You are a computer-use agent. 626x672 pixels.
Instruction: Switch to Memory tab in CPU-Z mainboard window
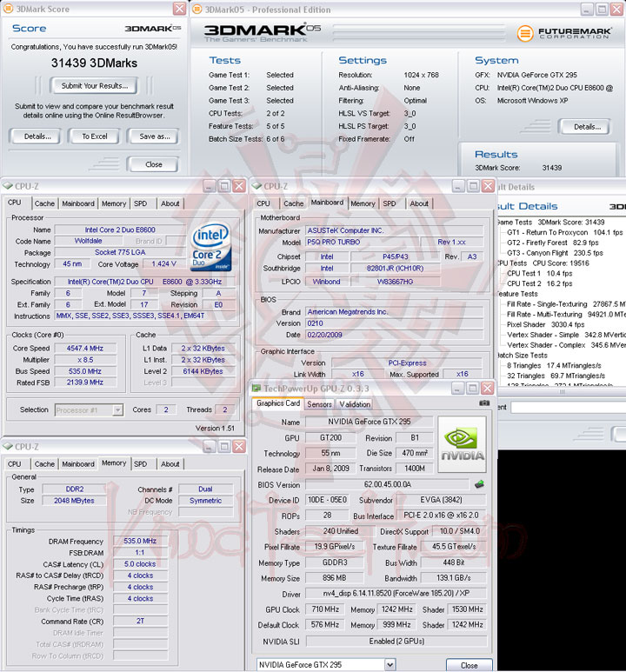(363, 203)
